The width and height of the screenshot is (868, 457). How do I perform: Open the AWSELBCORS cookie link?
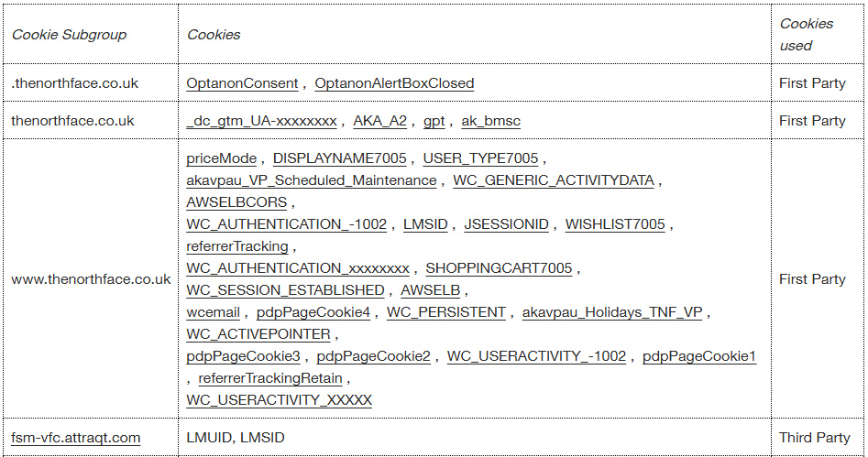coord(236,202)
